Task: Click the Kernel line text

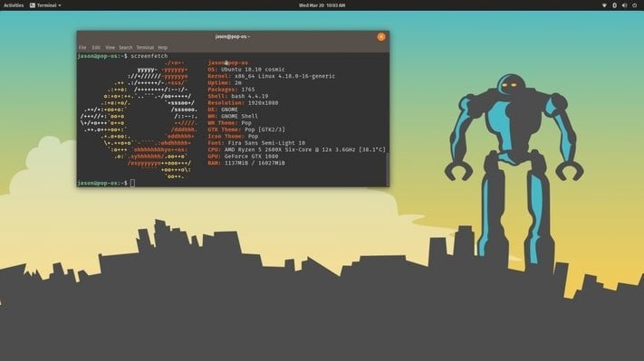Action: click(271, 76)
